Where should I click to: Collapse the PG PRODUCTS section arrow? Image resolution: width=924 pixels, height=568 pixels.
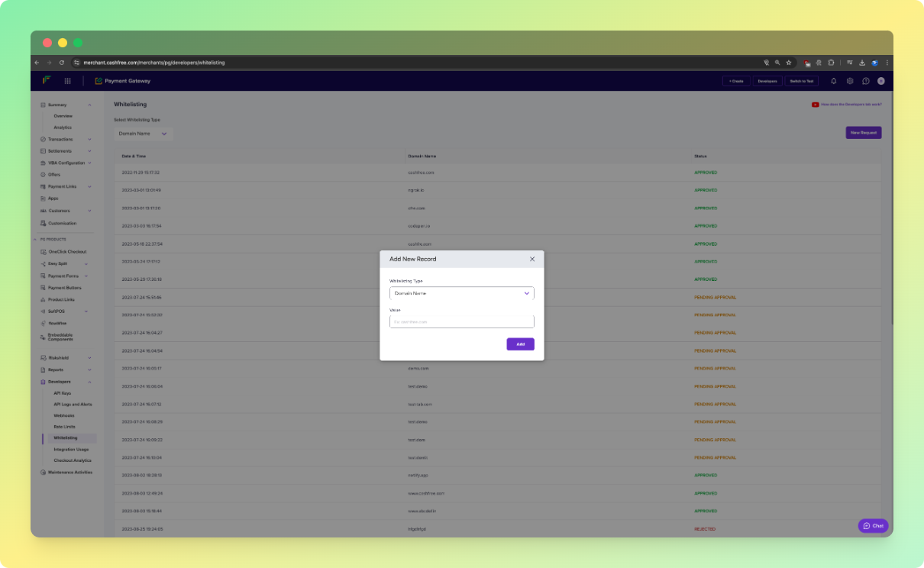[35, 239]
